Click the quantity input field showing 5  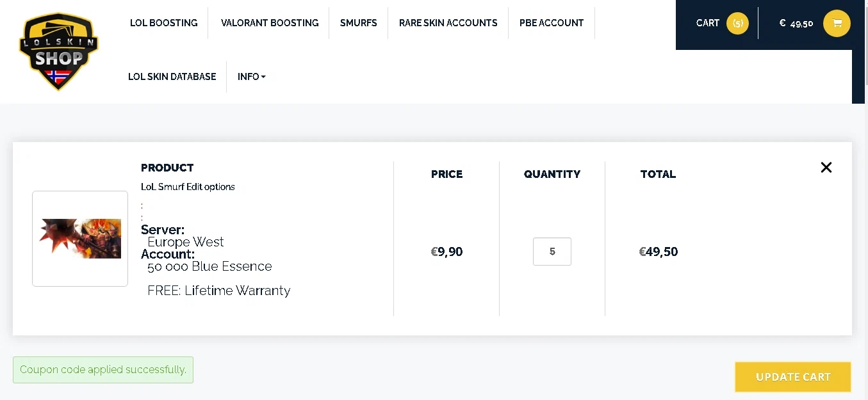click(552, 252)
